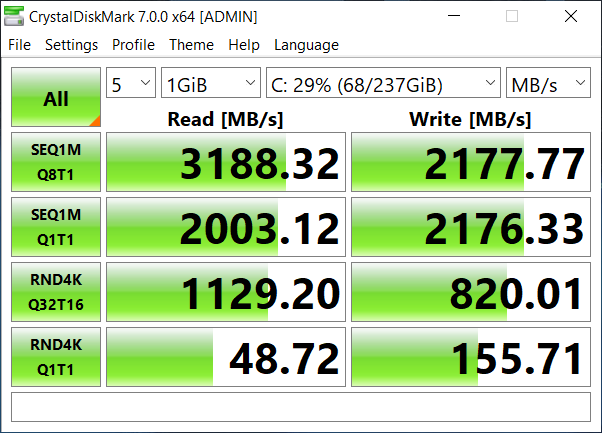Click the SEQ1M Q1T1 read value 2003.12

click(226, 227)
